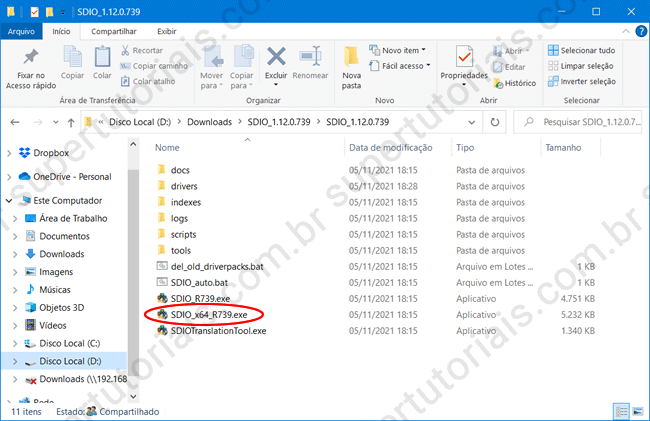Viewport: 650px width, 421px height.
Task: Click the Excluir delete icon
Action: pyautogui.click(x=276, y=57)
